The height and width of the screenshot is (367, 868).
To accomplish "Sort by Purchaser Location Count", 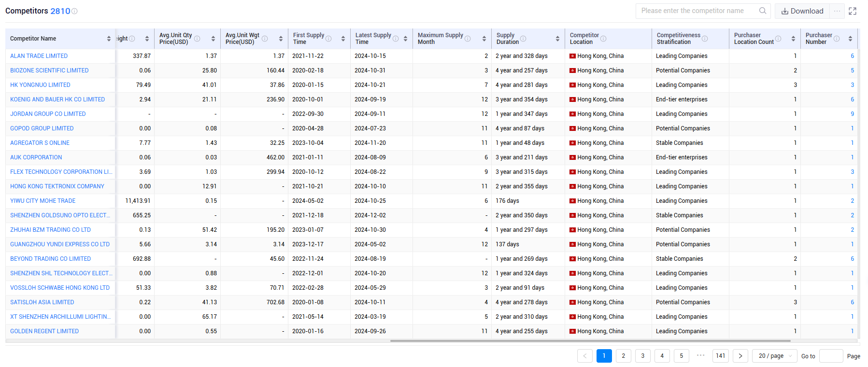I will click(x=793, y=39).
